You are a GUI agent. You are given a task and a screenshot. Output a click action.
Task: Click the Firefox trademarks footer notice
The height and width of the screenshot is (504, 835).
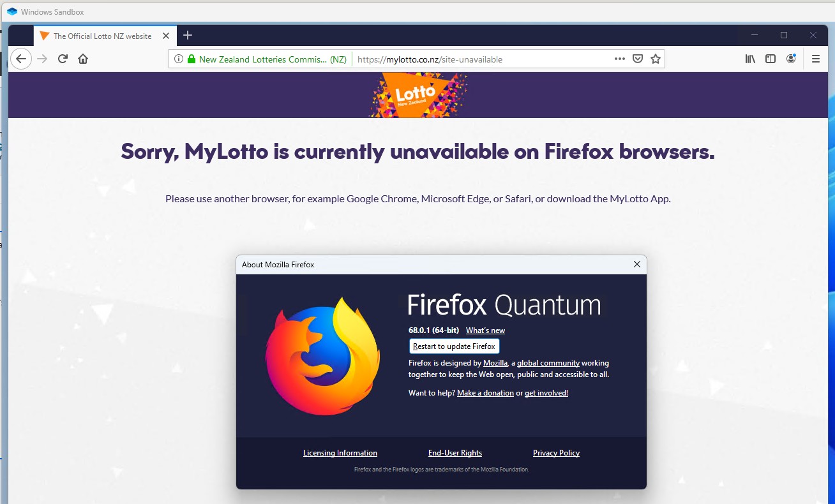[442, 470]
